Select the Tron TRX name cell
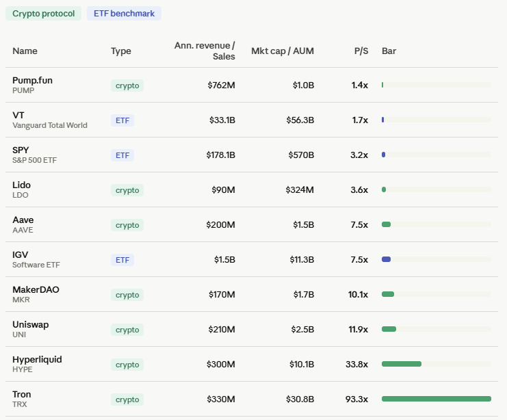Image resolution: width=507 pixels, height=420 pixels. click(22, 399)
